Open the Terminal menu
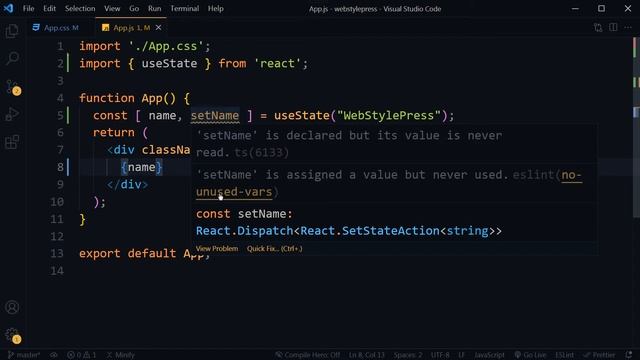 point(184,8)
